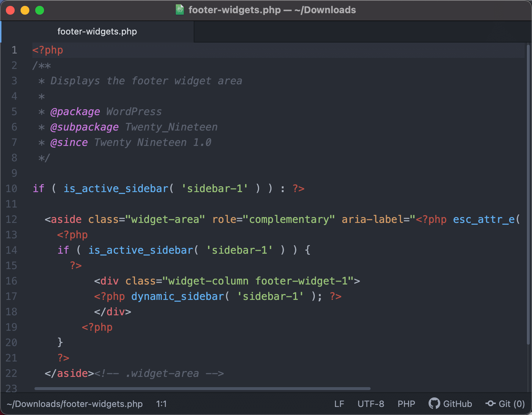
Task: Close the window with the red button
Action: (x=10, y=10)
